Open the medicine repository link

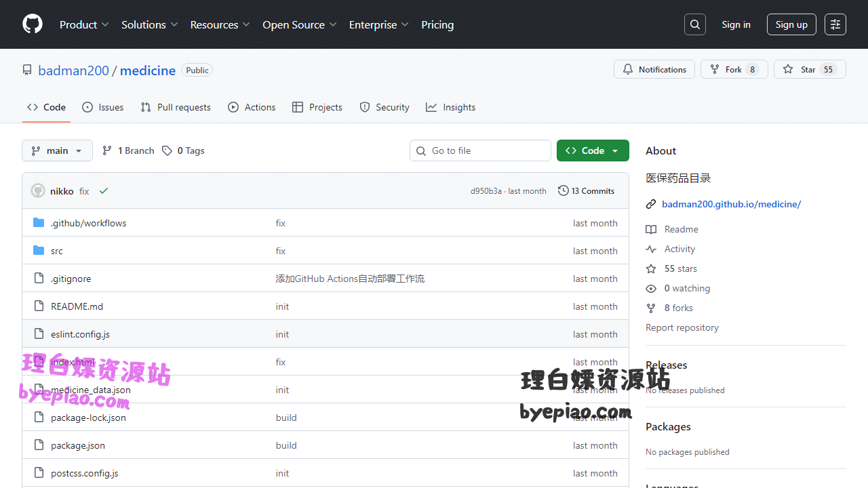click(148, 70)
